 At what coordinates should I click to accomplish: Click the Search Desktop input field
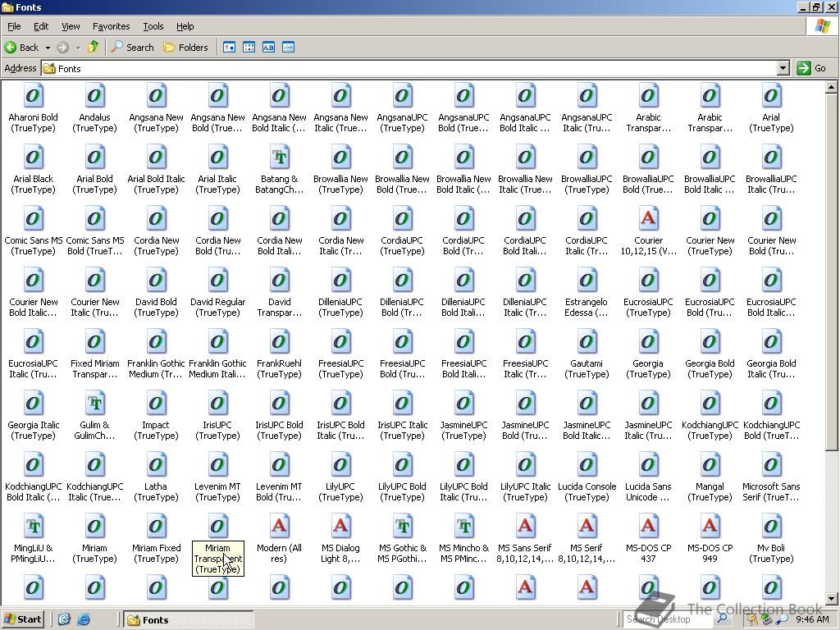pos(667,619)
